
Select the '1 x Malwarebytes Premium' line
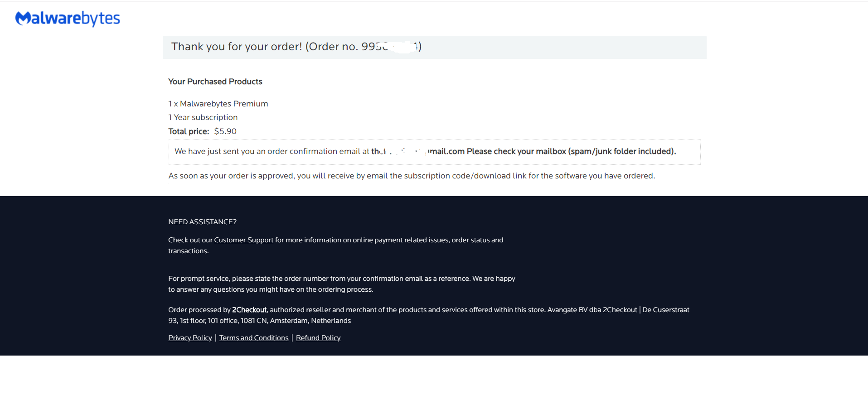[218, 104]
